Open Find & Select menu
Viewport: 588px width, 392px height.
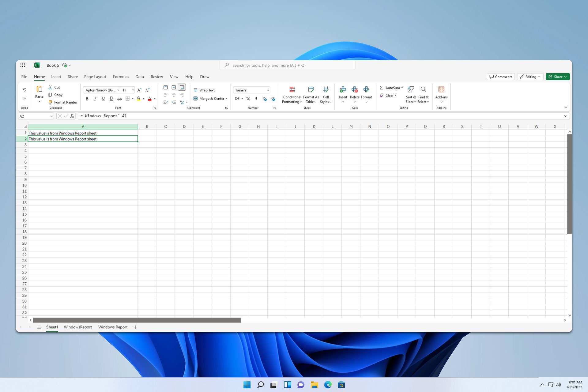423,95
